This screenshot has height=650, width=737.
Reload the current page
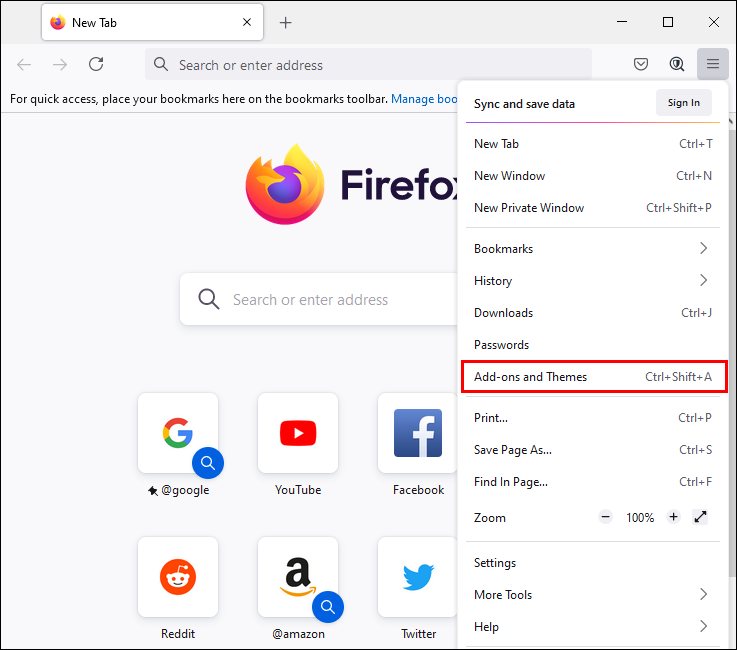(96, 64)
